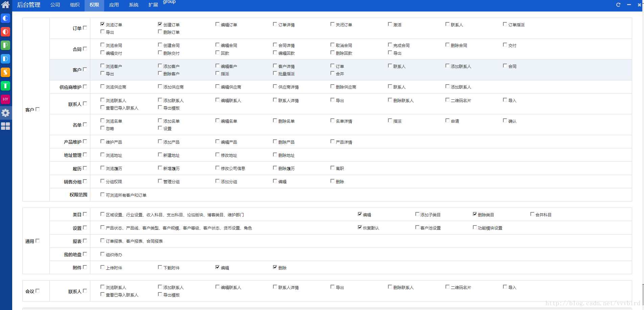Select all permissions for 通用 module
This screenshot has height=310, width=644.
38,241
